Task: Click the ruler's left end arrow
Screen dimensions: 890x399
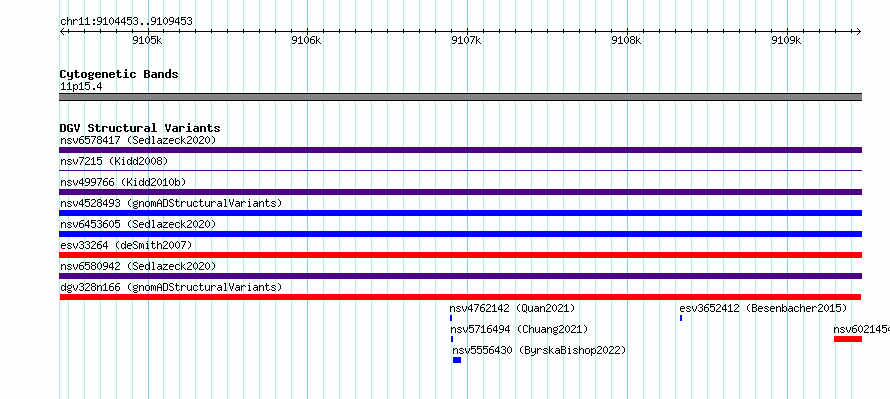Action: click(x=62, y=31)
